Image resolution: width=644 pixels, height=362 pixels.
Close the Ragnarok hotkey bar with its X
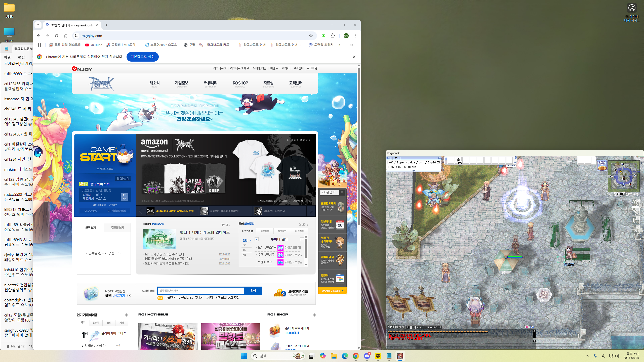tap(516, 157)
